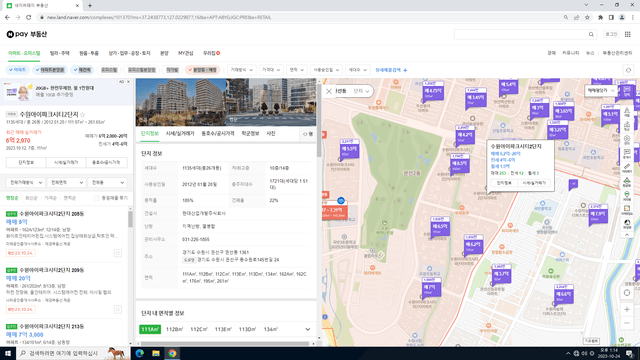
Task: Open the 전체동 listing dropdown
Action: point(107,183)
